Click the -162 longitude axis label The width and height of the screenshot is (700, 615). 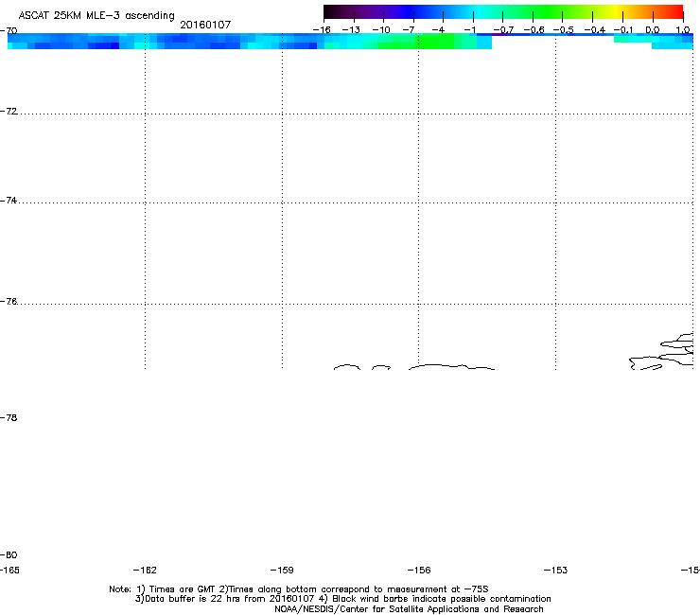tap(145, 570)
